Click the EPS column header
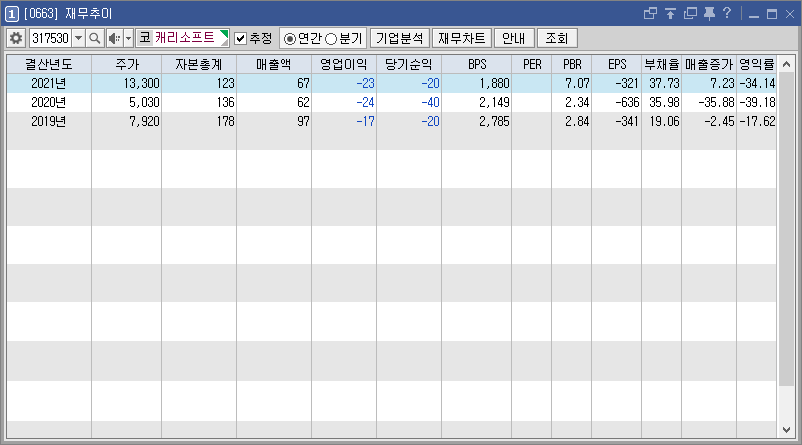802x445 pixels. tap(617, 64)
